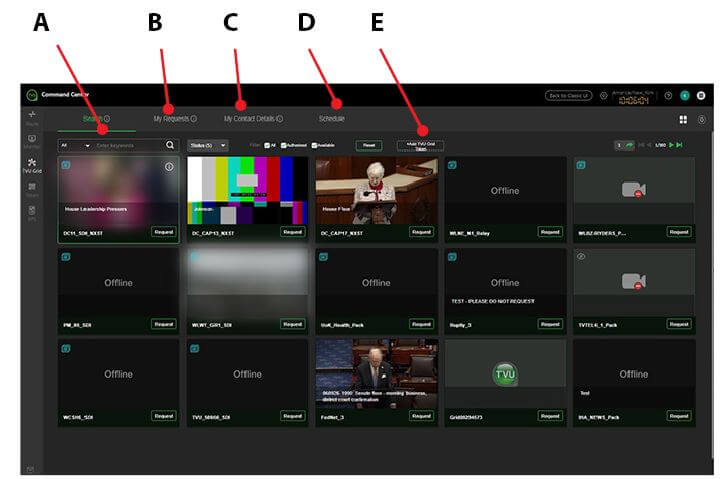
Task: Click eye icon on TVTEL4_1_Pack tile
Action: (x=581, y=257)
